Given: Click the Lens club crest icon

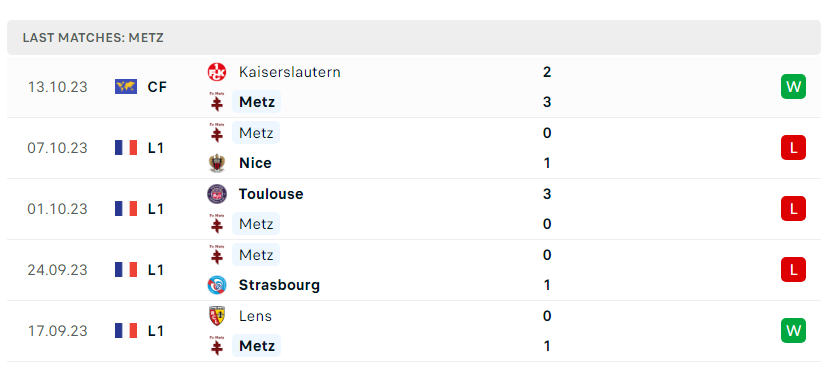Looking at the screenshot, I should tap(217, 316).
